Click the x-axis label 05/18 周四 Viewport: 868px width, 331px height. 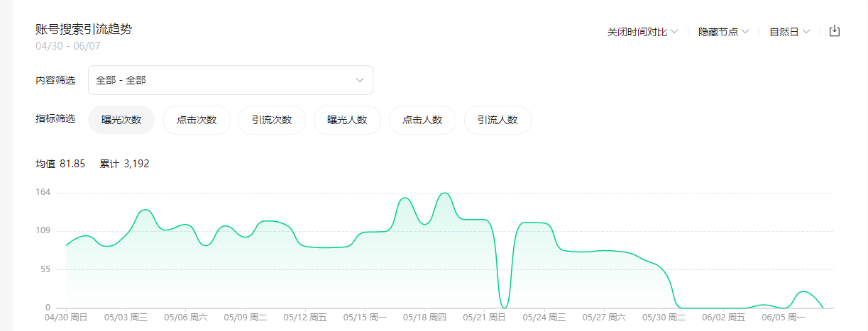424,319
